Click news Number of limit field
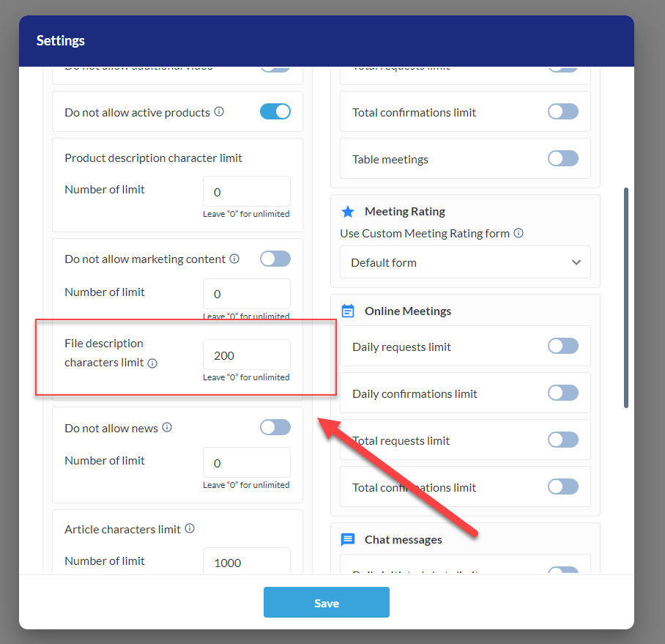665x644 pixels. click(247, 462)
